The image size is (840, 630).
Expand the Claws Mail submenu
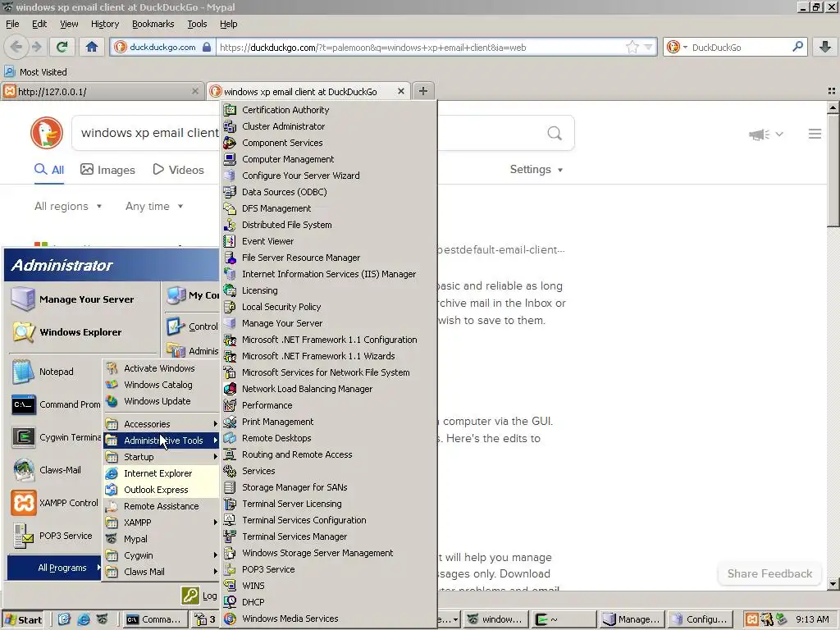click(x=162, y=572)
